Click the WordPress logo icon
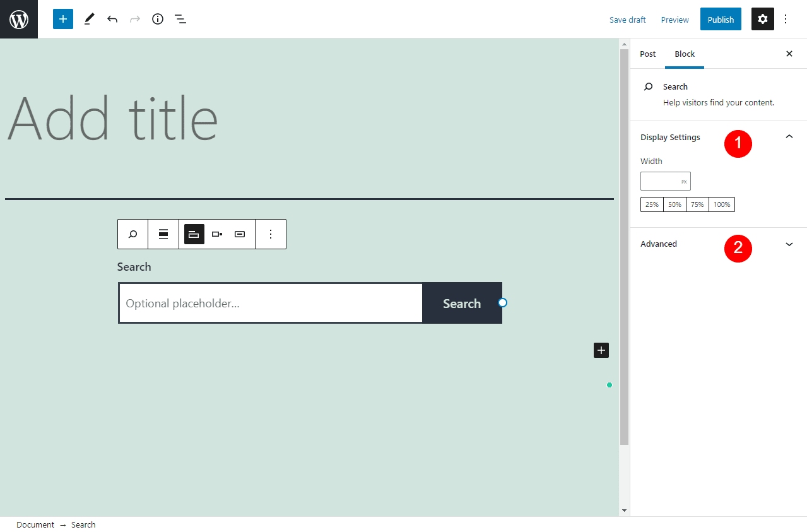The image size is (807, 532). pyautogui.click(x=19, y=19)
